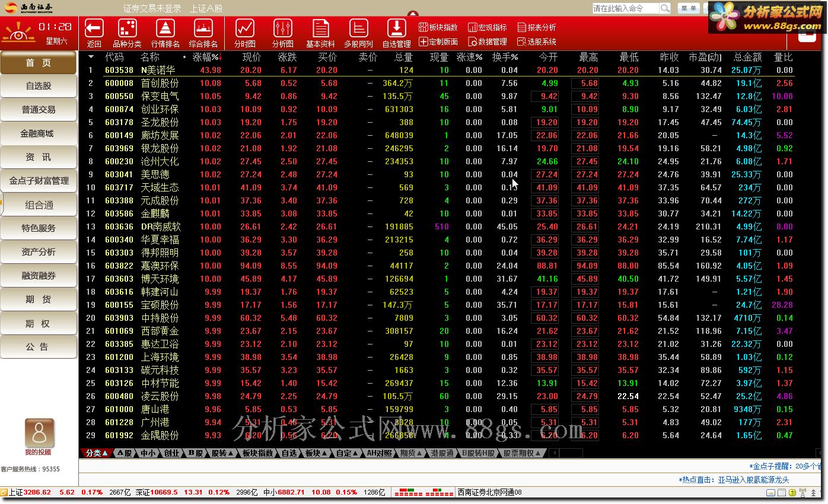Click the 菜单 menu button
Viewport: 828px width, 504px height.
coord(688,8)
